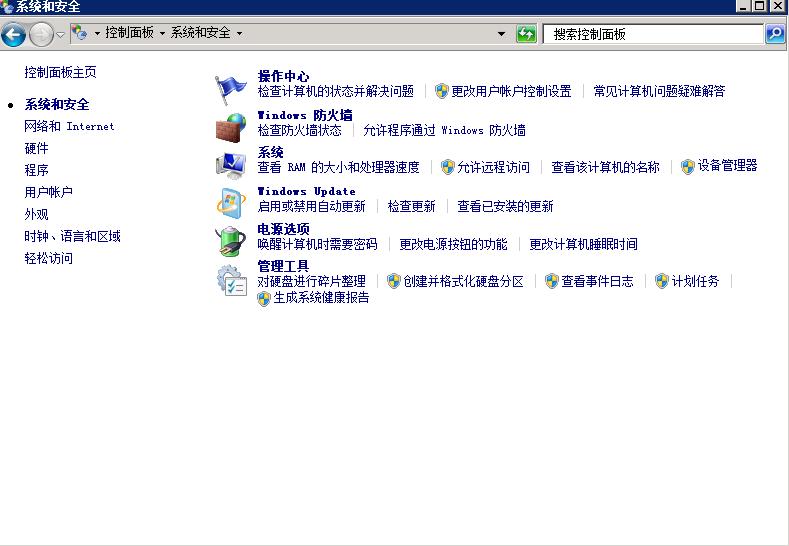Viewport: 789px width, 546px height.
Task: Click the search magnifier button
Action: [x=775, y=34]
